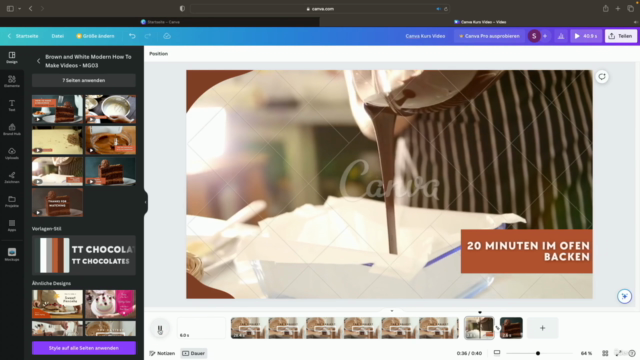The width and height of the screenshot is (640, 360).
Task: Open the Brand Hub sidebar panel
Action: tap(12, 129)
